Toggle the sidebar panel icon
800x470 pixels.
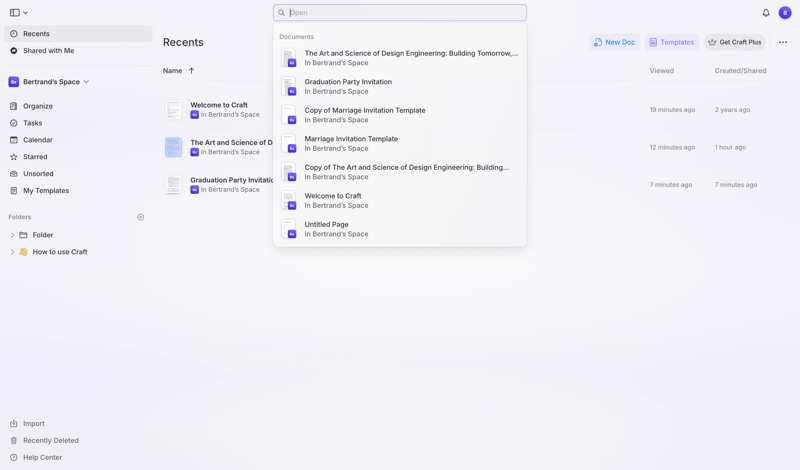pos(15,13)
